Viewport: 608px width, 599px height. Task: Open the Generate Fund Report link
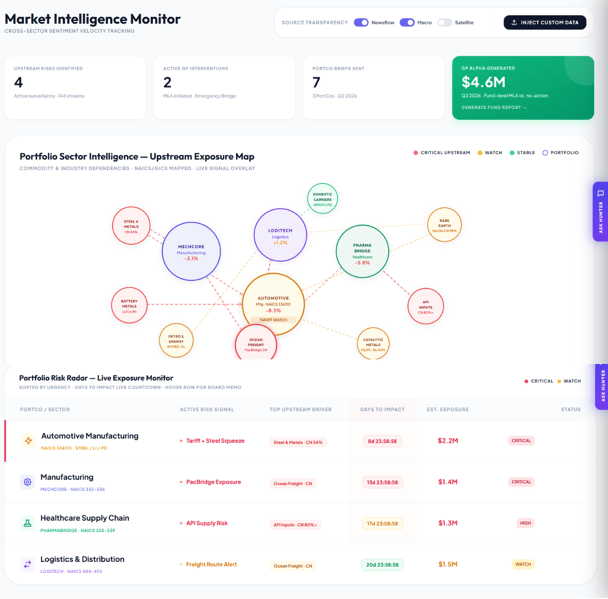coord(494,107)
